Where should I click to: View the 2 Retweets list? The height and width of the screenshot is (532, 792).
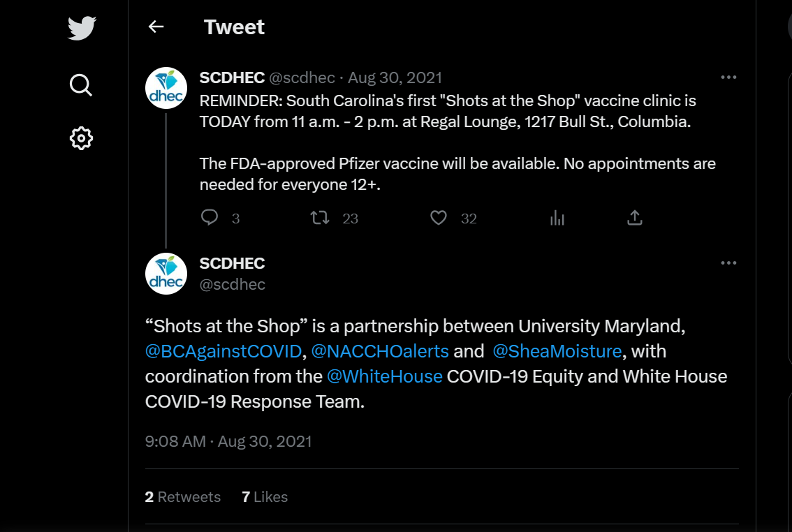183,496
